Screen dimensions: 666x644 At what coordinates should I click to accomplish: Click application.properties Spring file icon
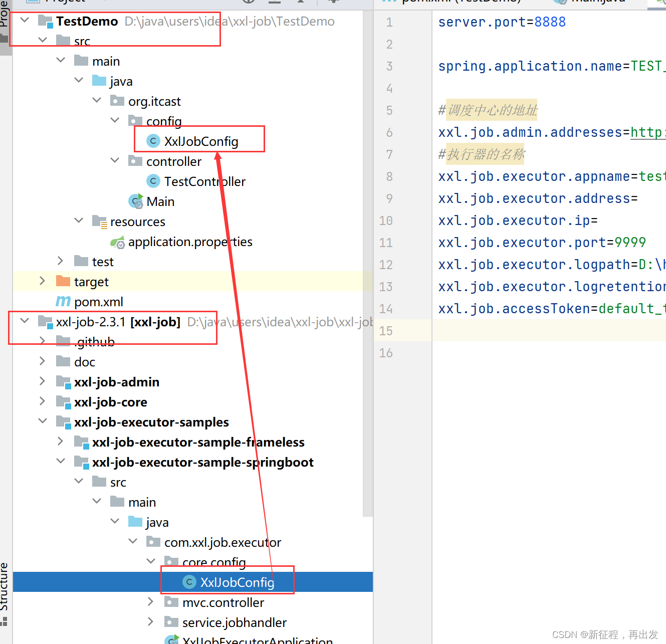pos(118,243)
